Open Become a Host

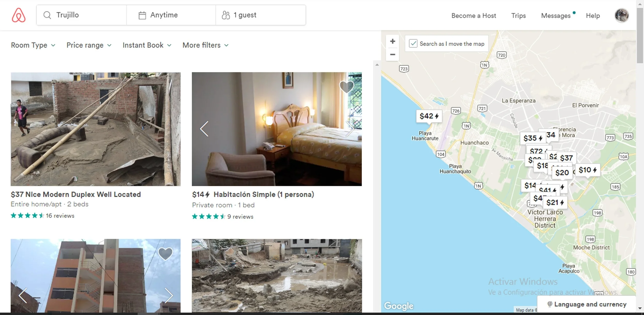pyautogui.click(x=473, y=16)
